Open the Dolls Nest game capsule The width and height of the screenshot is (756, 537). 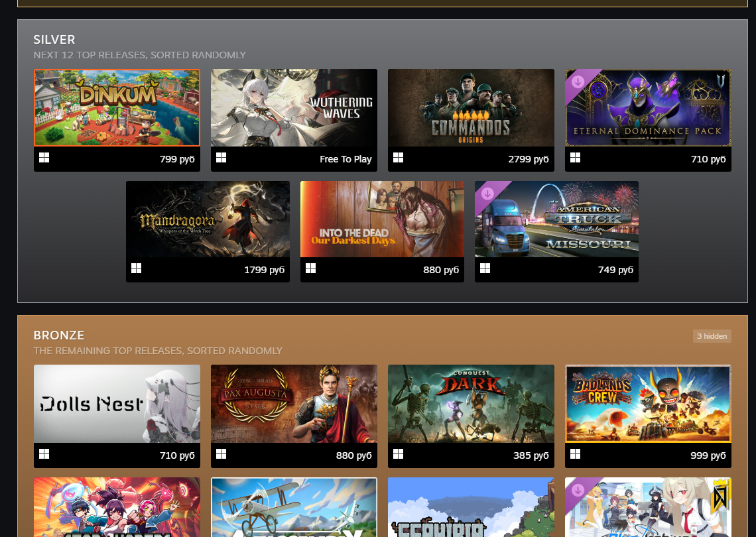click(x=117, y=404)
